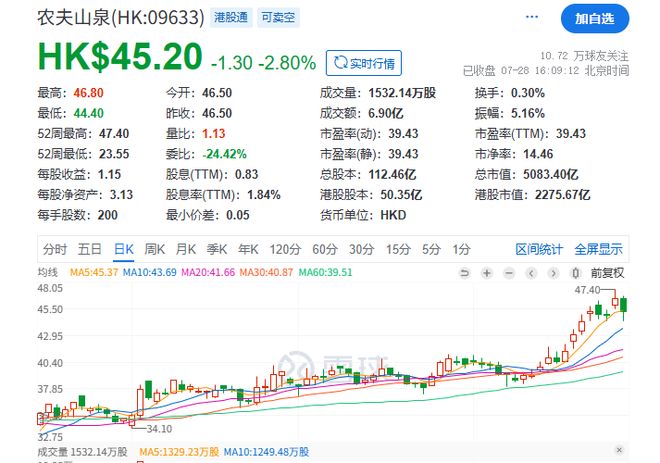The width and height of the screenshot is (660, 463).
Task: Click the 换手 value 0.30%
Action: point(528,93)
